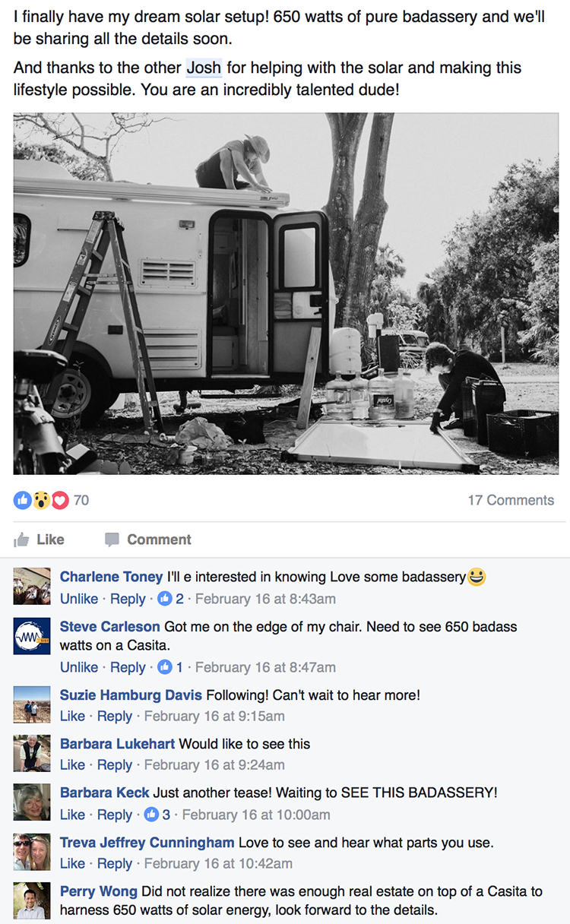This screenshot has height=924, width=570.
Task: Like Treva Jeffrey Cunningham's comment
Action: pyautogui.click(x=72, y=863)
